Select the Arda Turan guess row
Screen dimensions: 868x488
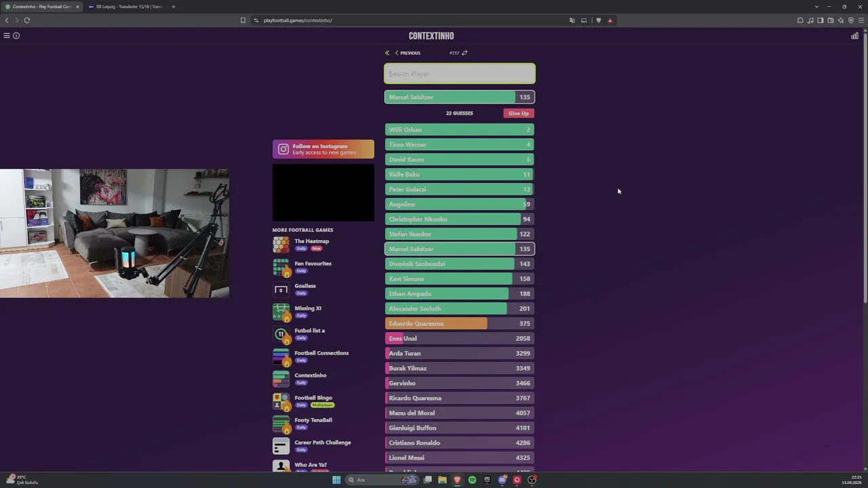(x=460, y=353)
